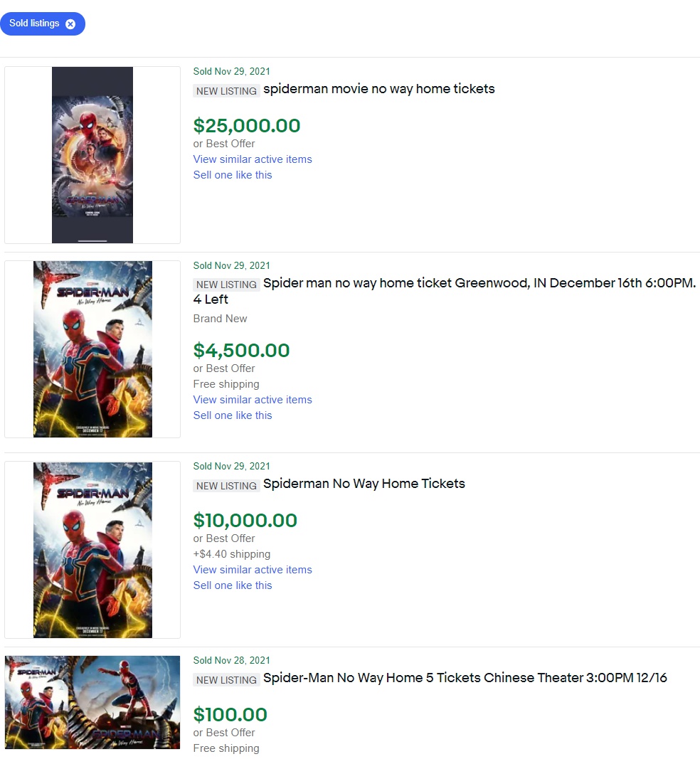Screen dimensions: 700x759
Task: Open the $25,000 spiderman tickets listing title
Action: tap(378, 89)
